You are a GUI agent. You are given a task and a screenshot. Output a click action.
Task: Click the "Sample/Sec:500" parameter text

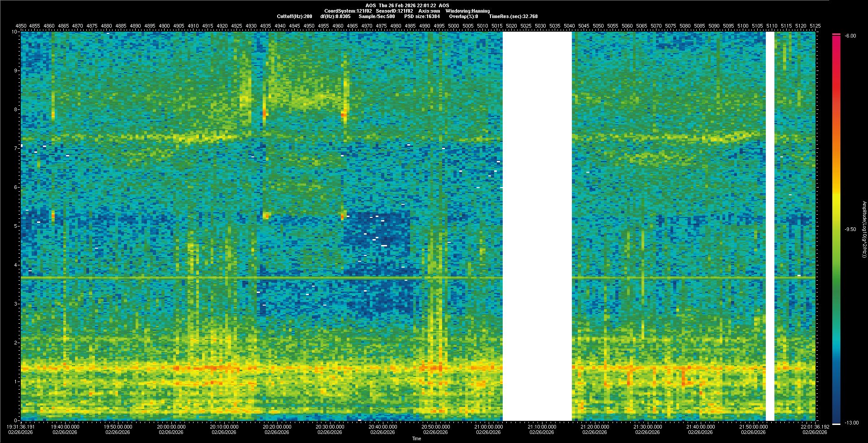[x=377, y=16]
